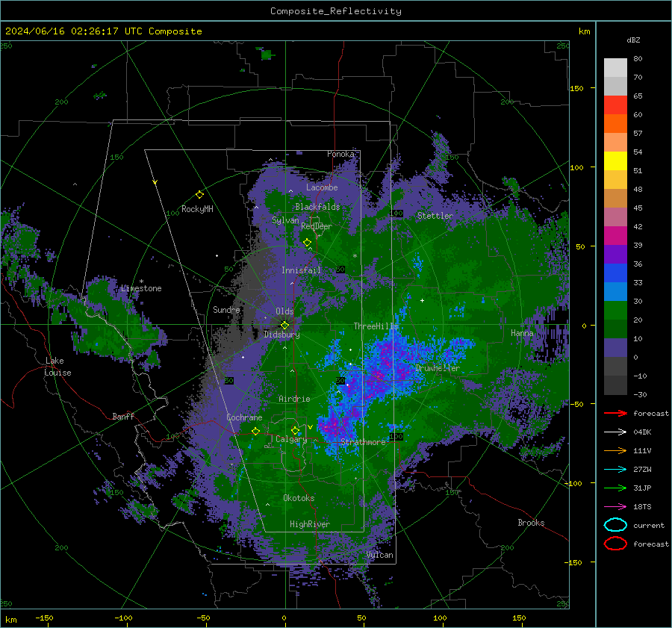Viewport: 672px width, 628px height.
Task: Click the orange 57-60 dBZ color swatch
Action: 615,124
